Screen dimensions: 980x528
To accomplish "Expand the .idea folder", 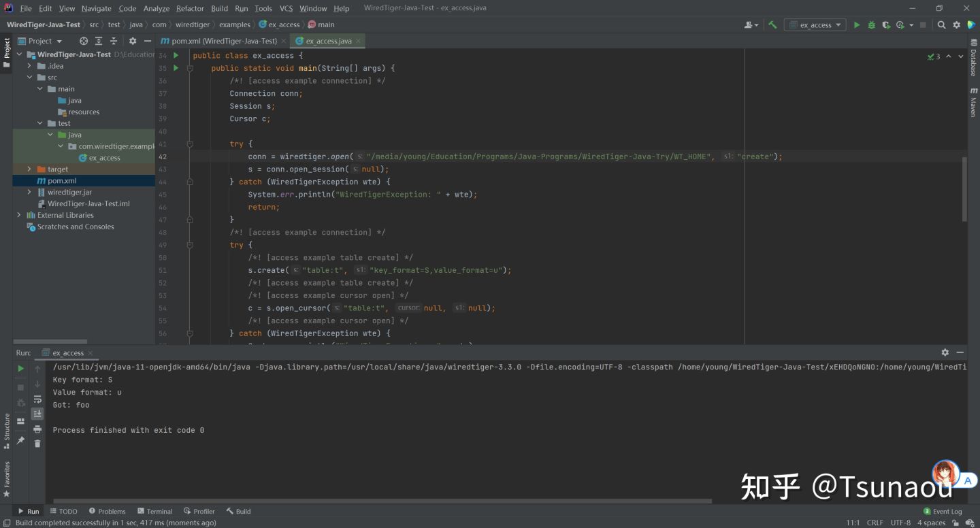I will point(29,66).
